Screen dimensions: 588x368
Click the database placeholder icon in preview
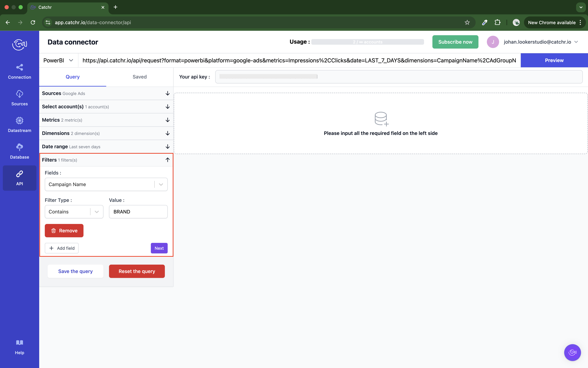pos(381,119)
